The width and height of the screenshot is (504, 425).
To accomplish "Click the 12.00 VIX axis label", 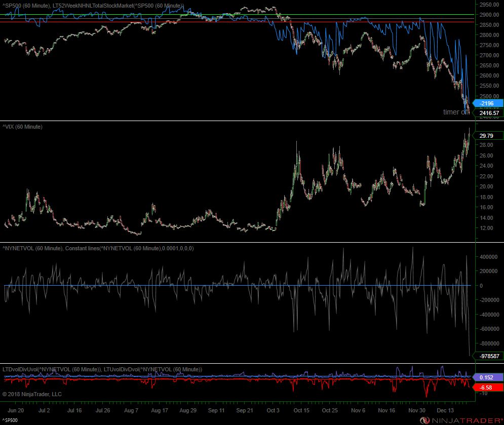I will [x=486, y=228].
